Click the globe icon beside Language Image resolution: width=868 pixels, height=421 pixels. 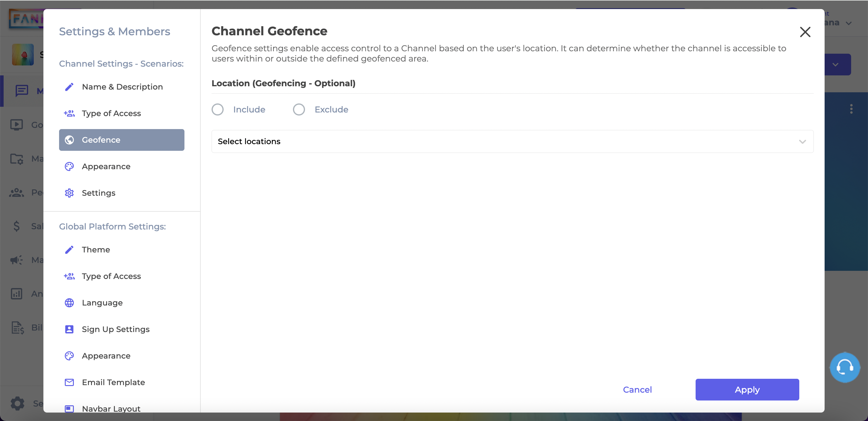pos(69,303)
